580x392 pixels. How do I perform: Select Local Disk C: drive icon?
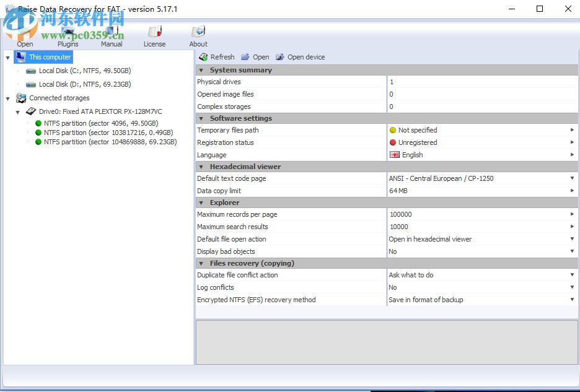click(x=31, y=71)
